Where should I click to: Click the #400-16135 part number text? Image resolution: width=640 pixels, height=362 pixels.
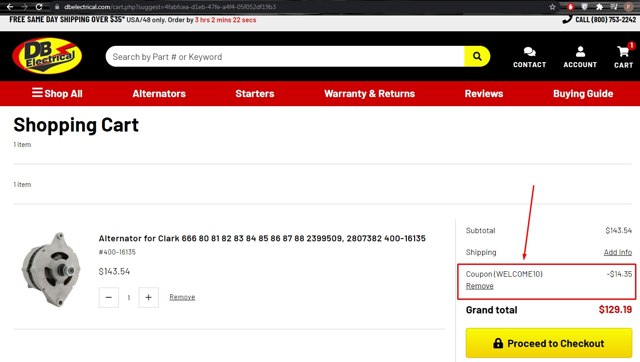point(117,252)
